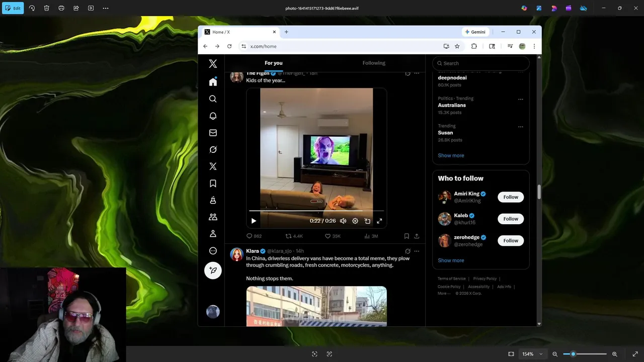Open the Photos toolbar See more menu
Viewport: 644px width, 362px height.
tap(106, 8)
